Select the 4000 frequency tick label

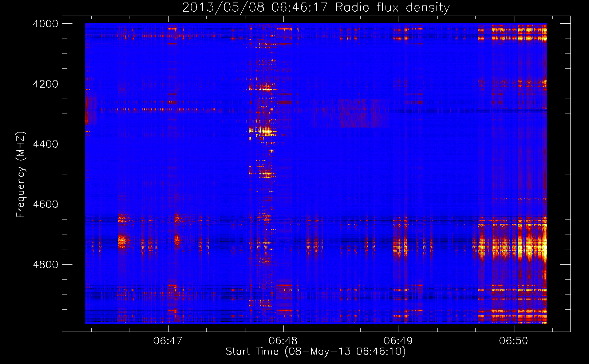(x=46, y=24)
